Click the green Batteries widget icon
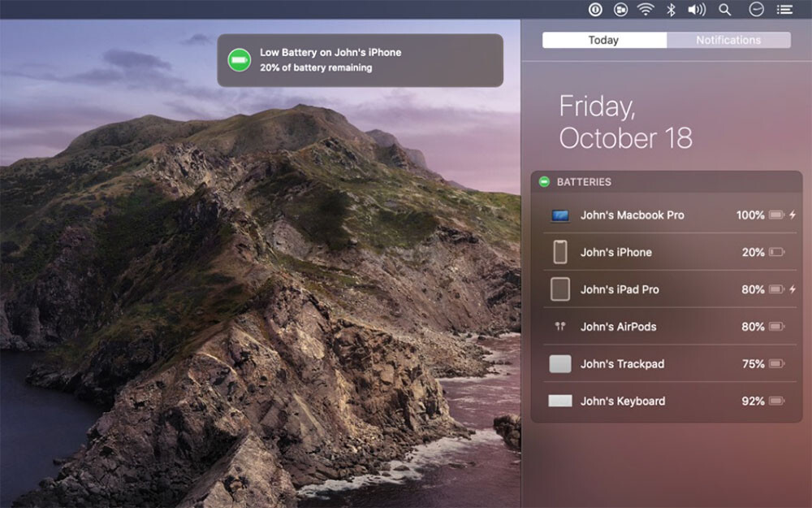 coord(544,182)
